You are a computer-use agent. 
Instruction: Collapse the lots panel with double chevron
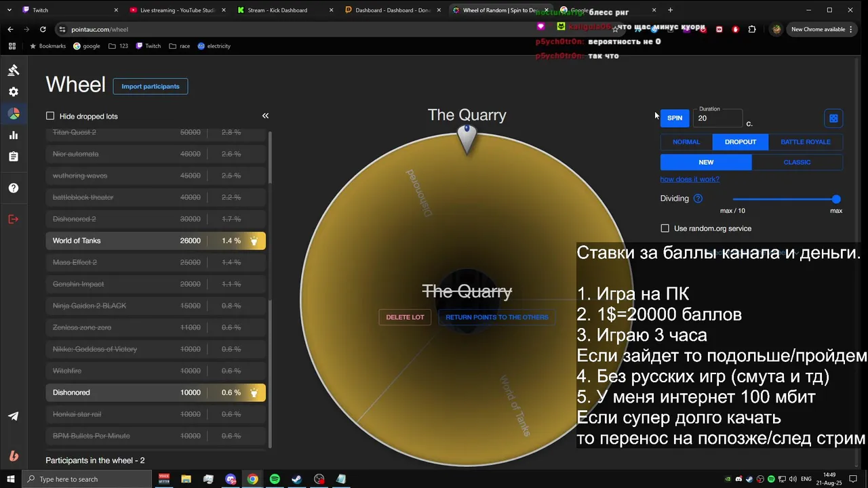pos(265,116)
